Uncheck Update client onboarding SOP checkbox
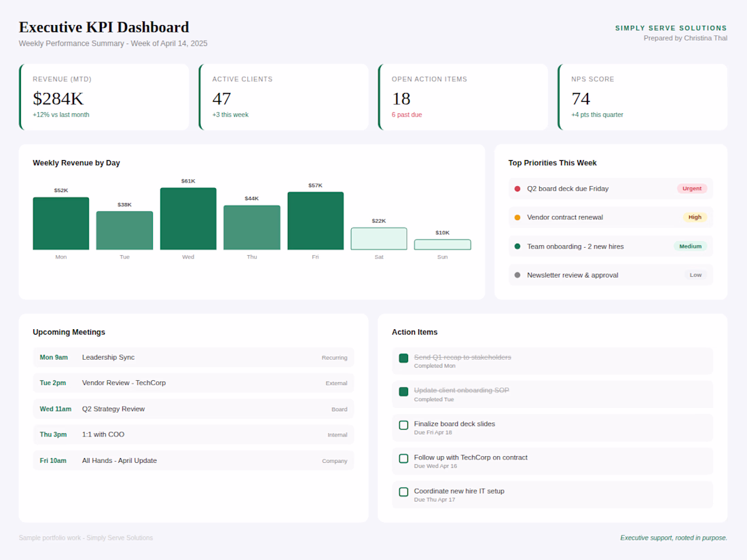Screen dimensions: 747x560 (x=403, y=391)
